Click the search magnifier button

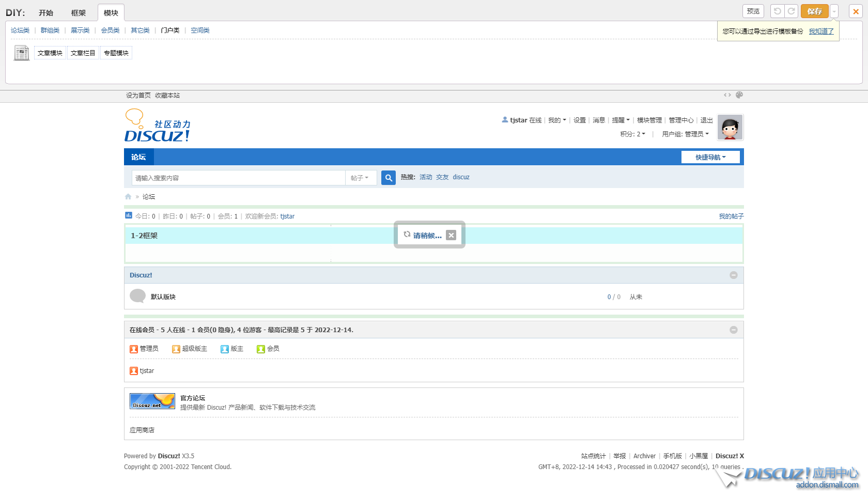388,177
